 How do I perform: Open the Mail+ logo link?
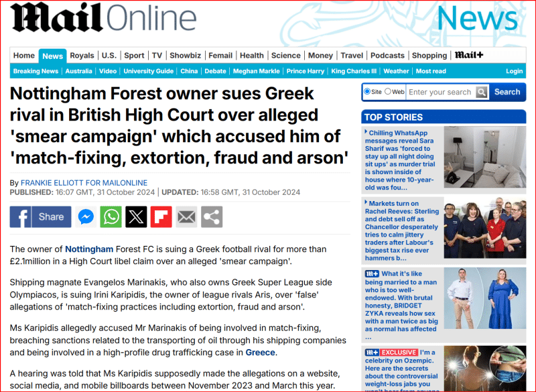[x=469, y=56]
